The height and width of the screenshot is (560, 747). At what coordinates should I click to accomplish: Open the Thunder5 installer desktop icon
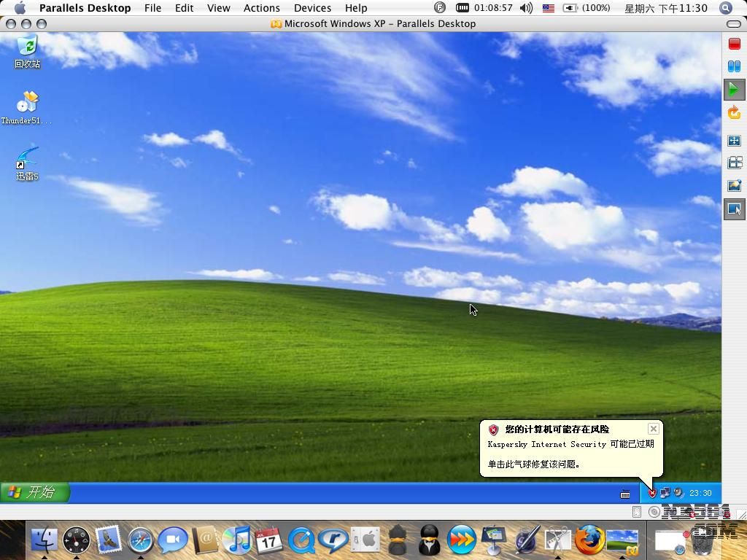coord(27,107)
